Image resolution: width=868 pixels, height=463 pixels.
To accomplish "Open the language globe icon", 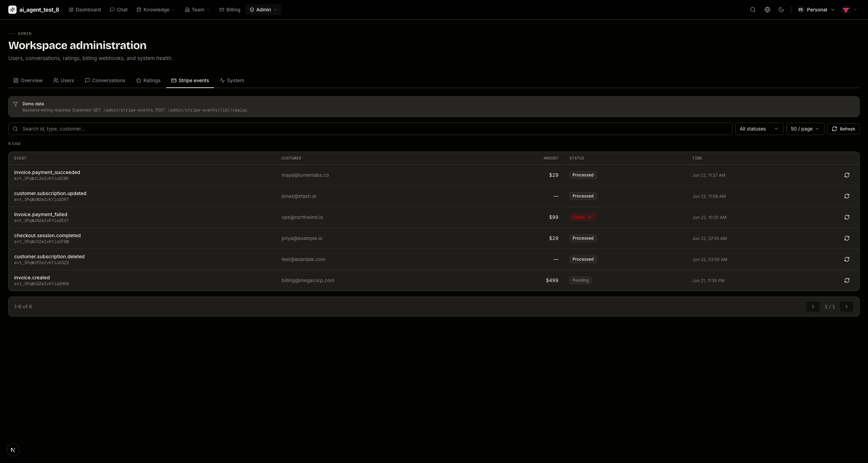I will 767,10.
